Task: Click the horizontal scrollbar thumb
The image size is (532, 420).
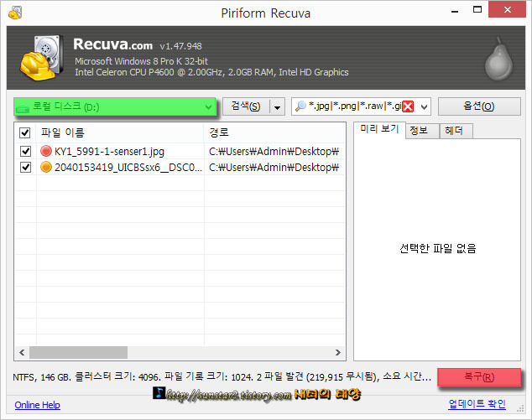Action: point(78,353)
